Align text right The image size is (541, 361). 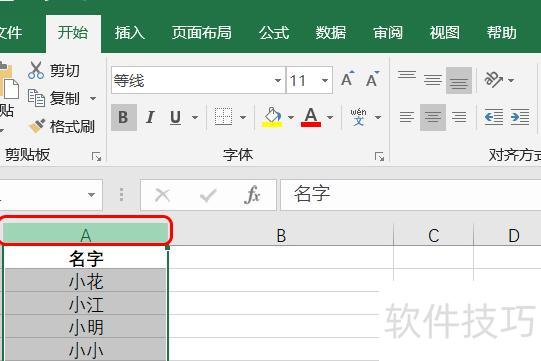(x=459, y=117)
